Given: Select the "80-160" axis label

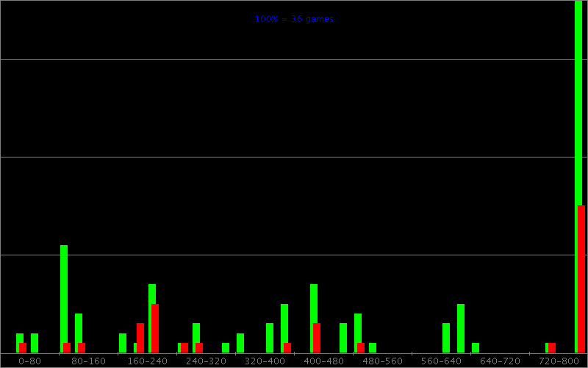Looking at the screenshot, I should 88,361.
